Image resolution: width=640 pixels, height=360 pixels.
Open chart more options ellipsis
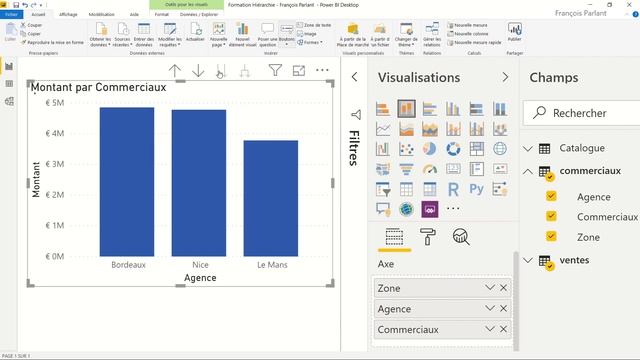coord(322,70)
